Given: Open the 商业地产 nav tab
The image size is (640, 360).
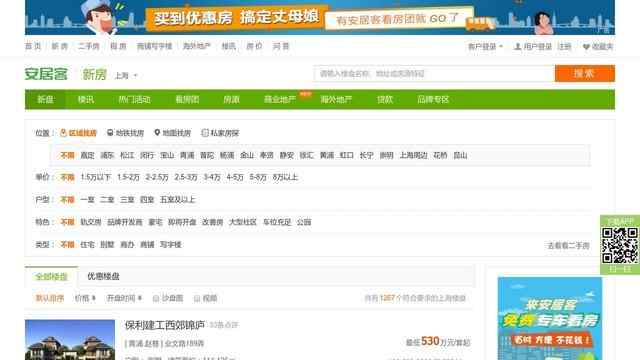Looking at the screenshot, I should (x=280, y=99).
